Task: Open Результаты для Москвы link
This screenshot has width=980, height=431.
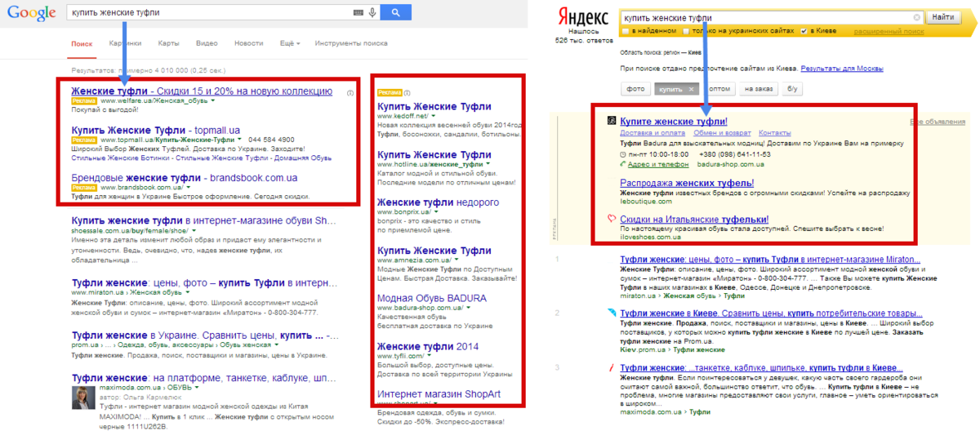Action: coord(842,69)
